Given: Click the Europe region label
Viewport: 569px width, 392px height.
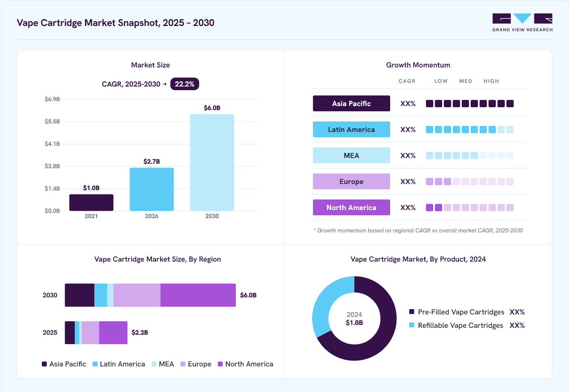Looking at the screenshot, I should coord(352,182).
